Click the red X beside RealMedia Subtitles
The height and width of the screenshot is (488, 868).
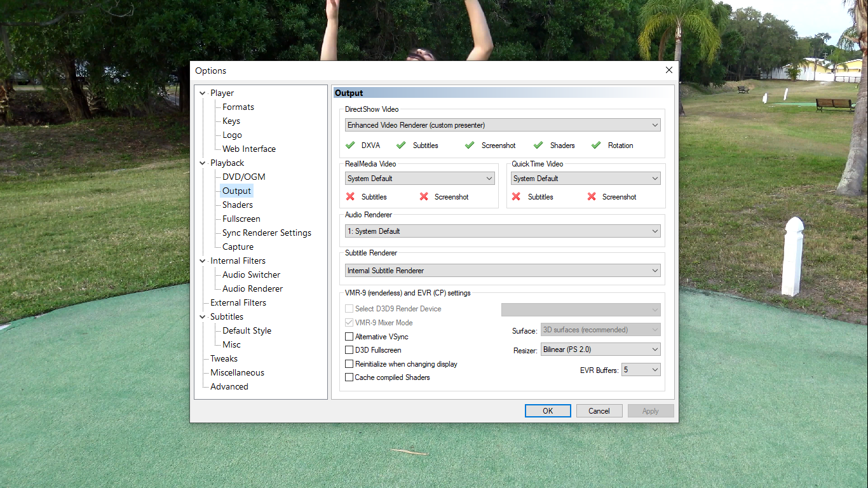coord(350,196)
